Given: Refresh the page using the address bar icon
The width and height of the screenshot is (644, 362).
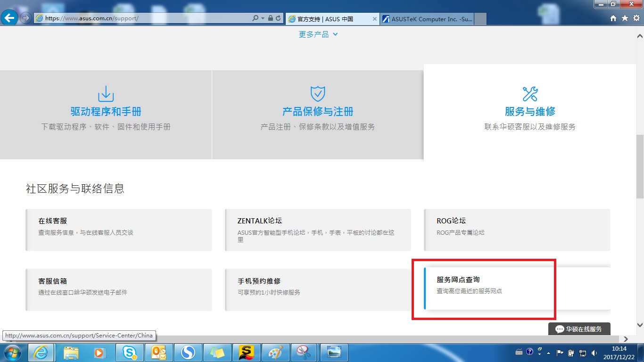Looking at the screenshot, I should (277, 18).
